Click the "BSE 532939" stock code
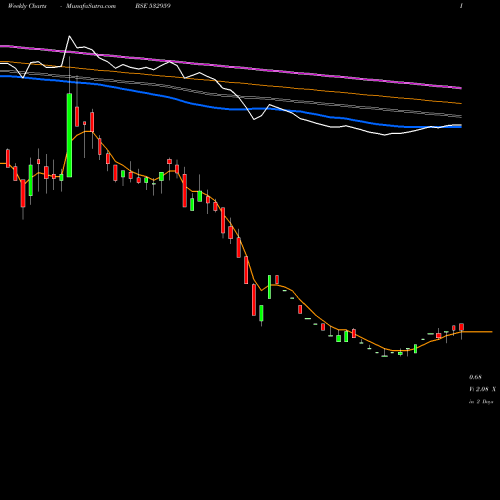Image resolution: width=500 pixels, height=500 pixels. (153, 6)
